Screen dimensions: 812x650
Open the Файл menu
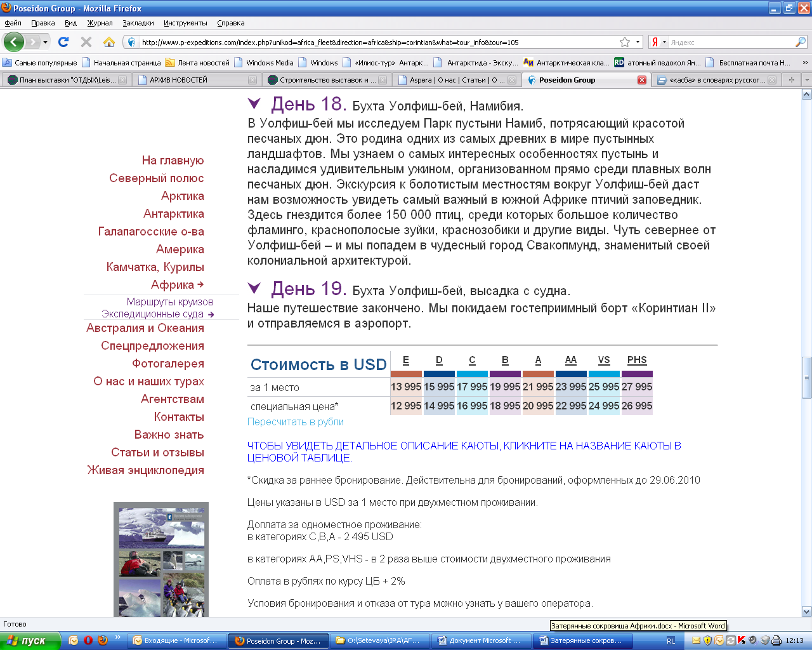(x=13, y=23)
